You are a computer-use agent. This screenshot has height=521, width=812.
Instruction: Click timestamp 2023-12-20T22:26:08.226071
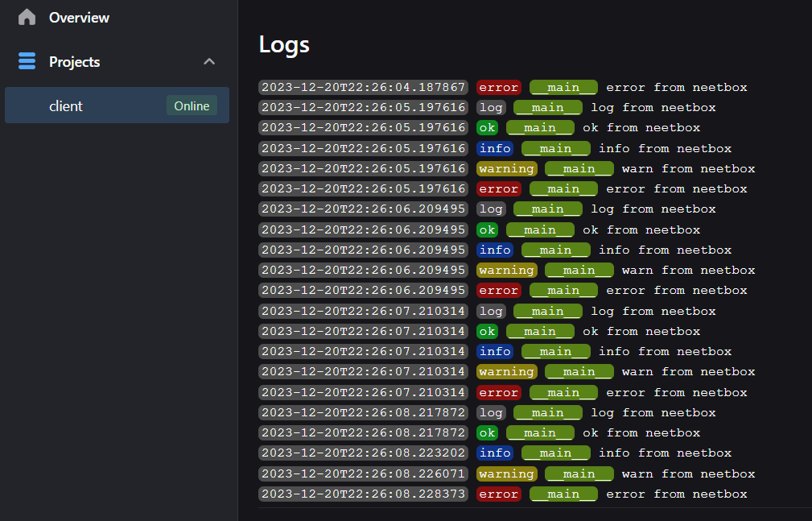pos(364,473)
